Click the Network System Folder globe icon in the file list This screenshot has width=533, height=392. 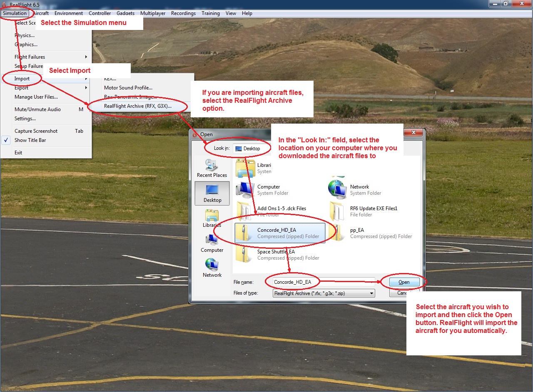(337, 190)
